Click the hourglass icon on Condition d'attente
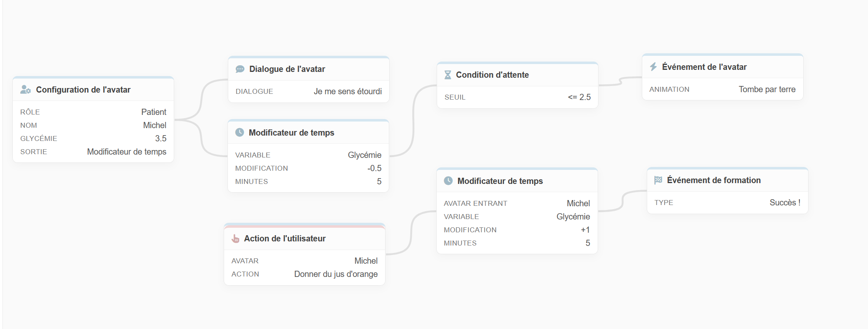The image size is (868, 329). click(x=447, y=75)
